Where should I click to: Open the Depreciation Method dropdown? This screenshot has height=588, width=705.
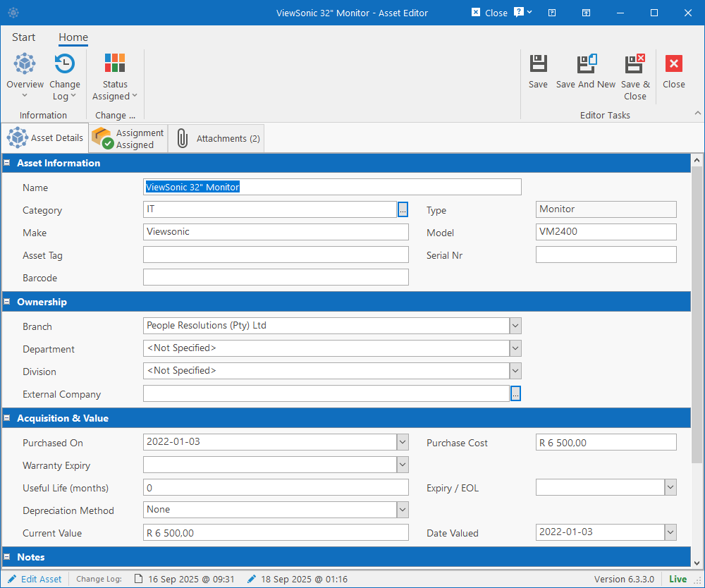(403, 510)
